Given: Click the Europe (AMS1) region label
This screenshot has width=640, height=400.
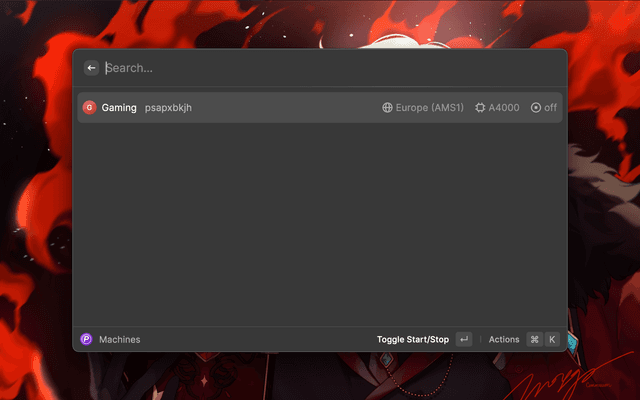Looking at the screenshot, I should pos(430,107).
